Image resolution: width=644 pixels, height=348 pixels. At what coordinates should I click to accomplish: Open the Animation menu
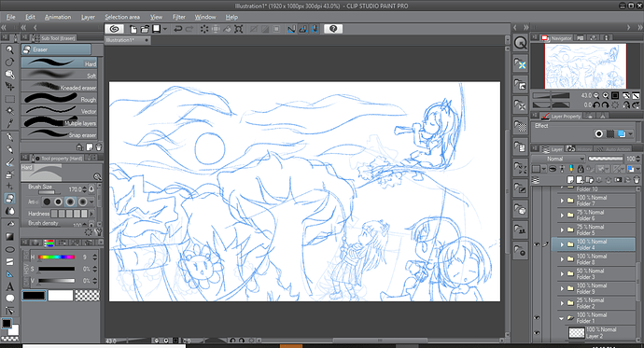pyautogui.click(x=58, y=17)
